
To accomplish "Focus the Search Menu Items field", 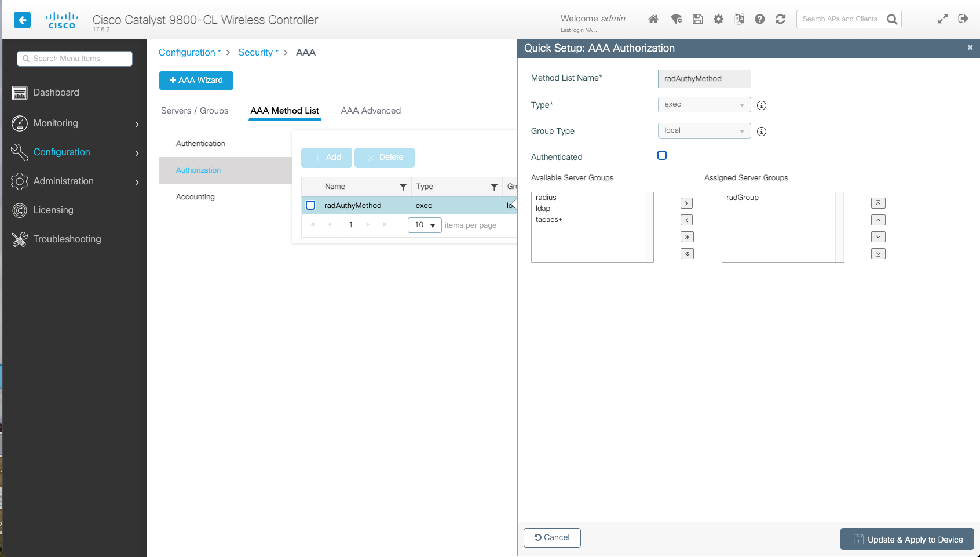I will tap(75, 59).
